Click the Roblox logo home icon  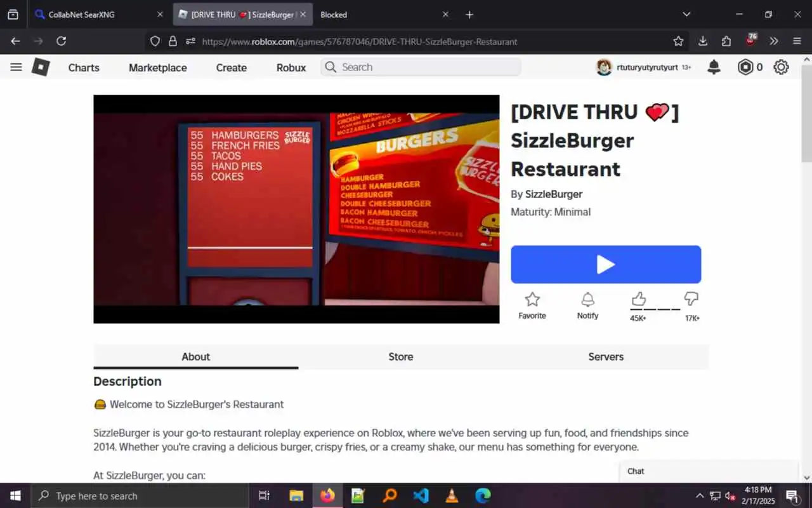point(41,67)
